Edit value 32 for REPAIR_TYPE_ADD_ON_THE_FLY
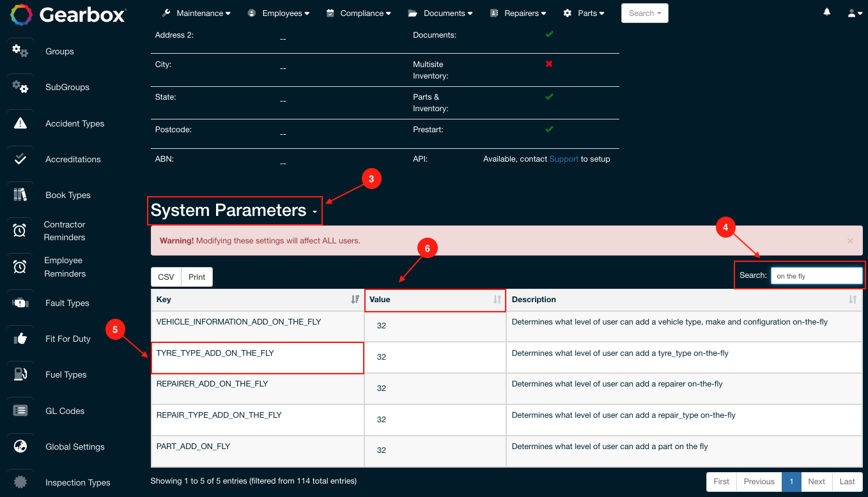Image resolution: width=868 pixels, height=497 pixels. point(382,420)
